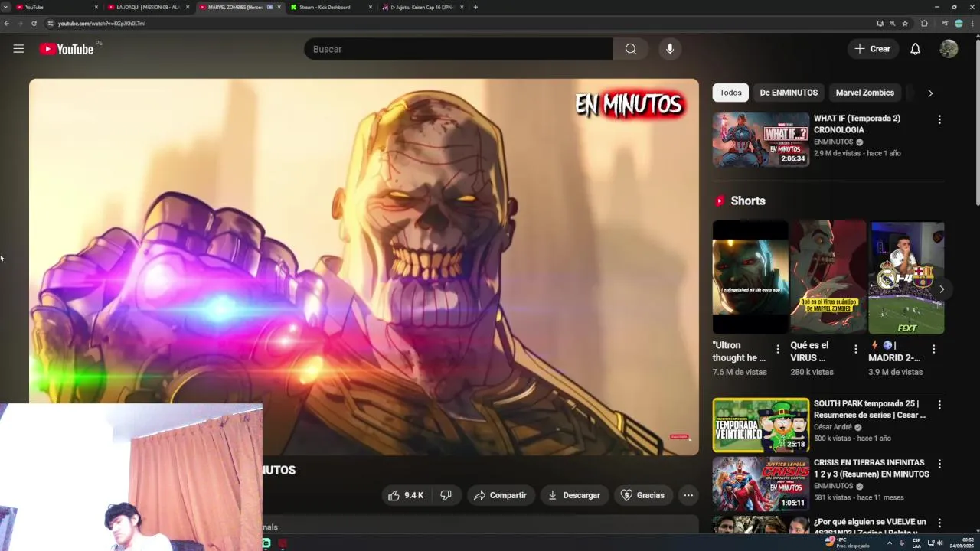Close the MARVEL ZOMBIES tab
This screenshot has height=551, width=980.
point(279,7)
